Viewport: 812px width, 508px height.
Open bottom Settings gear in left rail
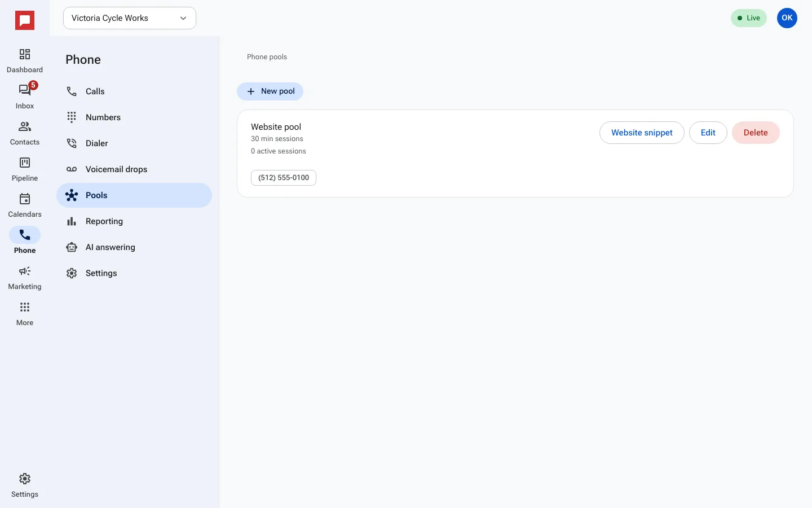(25, 479)
